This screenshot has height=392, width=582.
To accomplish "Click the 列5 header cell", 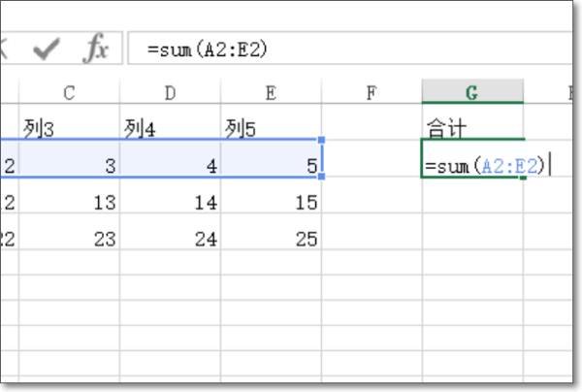I will [x=271, y=127].
